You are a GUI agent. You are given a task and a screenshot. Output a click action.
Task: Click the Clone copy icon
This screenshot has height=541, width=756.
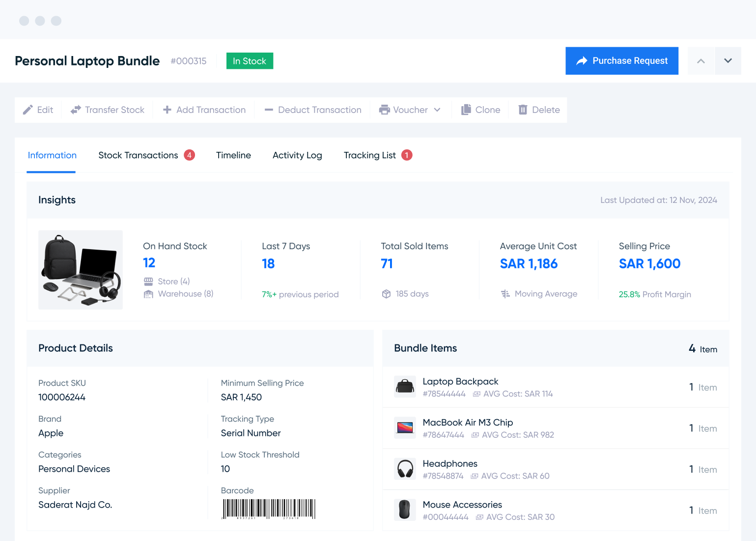pyautogui.click(x=466, y=110)
